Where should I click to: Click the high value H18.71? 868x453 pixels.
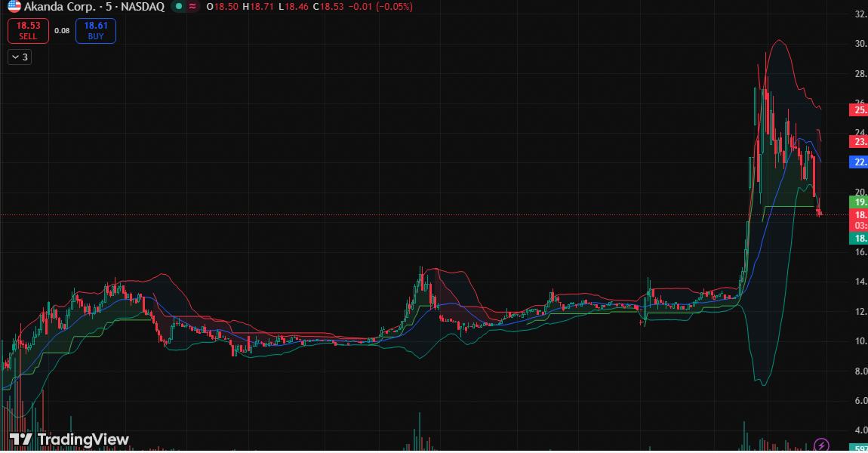pos(258,7)
